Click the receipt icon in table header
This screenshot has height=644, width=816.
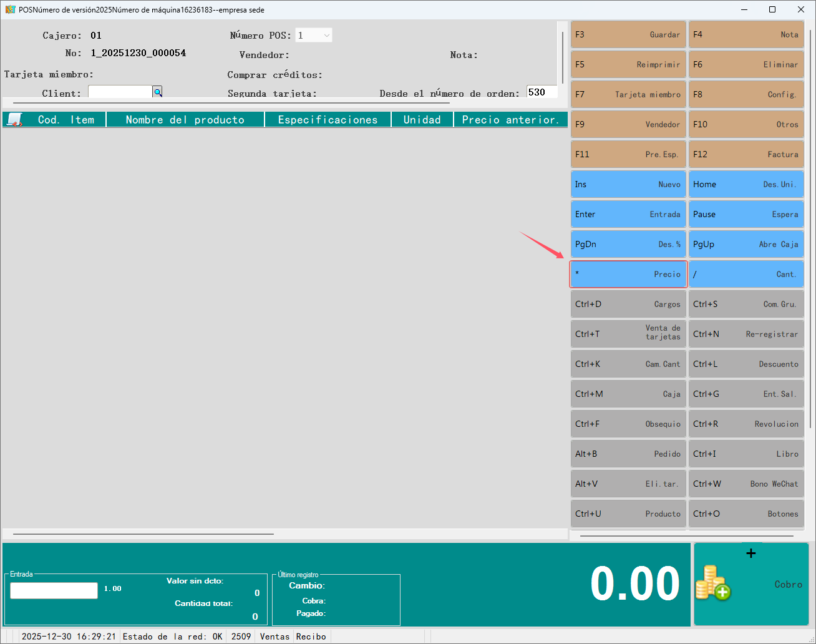pyautogui.click(x=15, y=120)
